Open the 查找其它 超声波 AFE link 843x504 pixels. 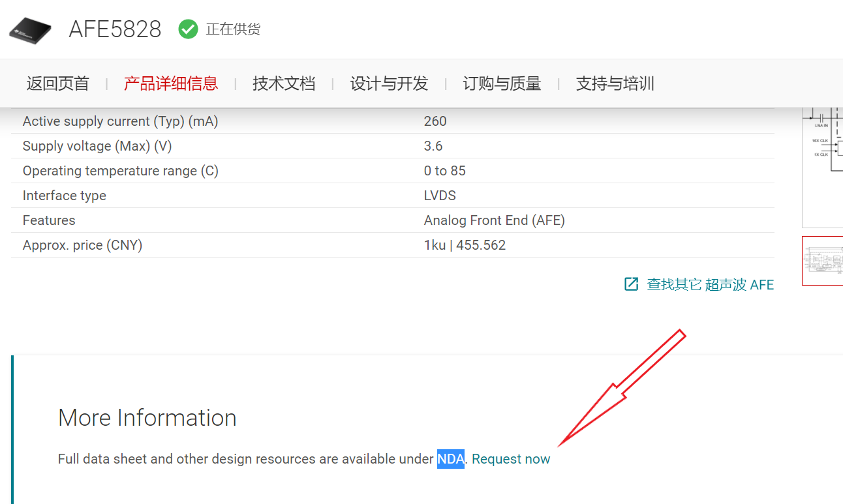tap(710, 284)
